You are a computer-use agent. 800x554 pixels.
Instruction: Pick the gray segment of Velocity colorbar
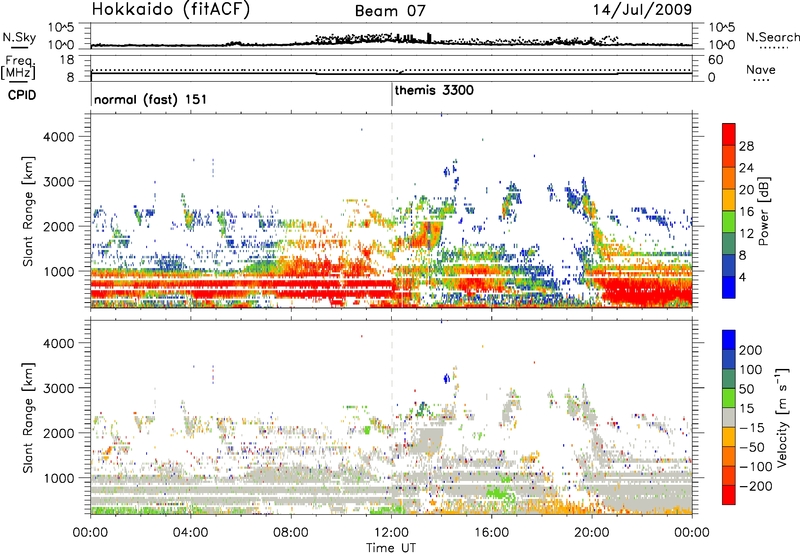[x=729, y=418]
